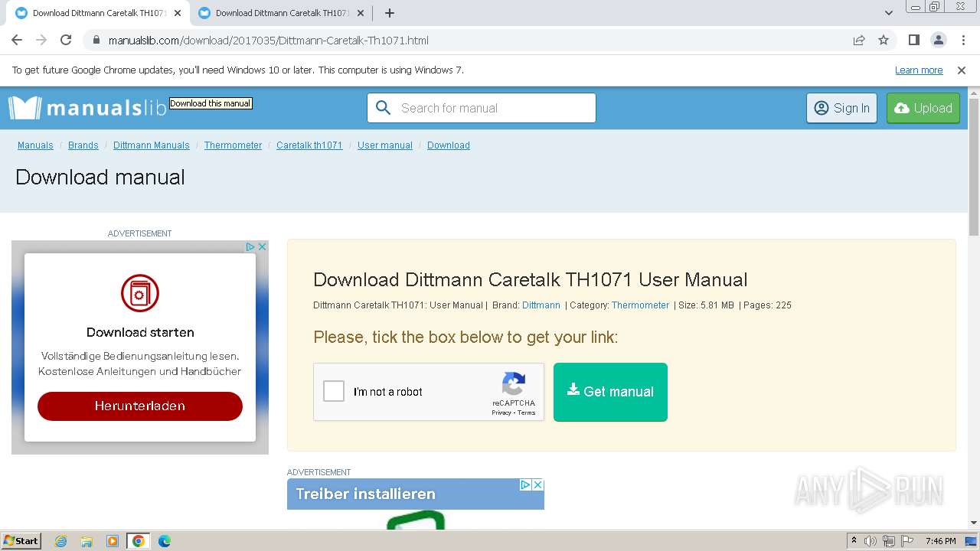Open the Thermometer category link
This screenshot has width=980, height=551.
coord(640,305)
